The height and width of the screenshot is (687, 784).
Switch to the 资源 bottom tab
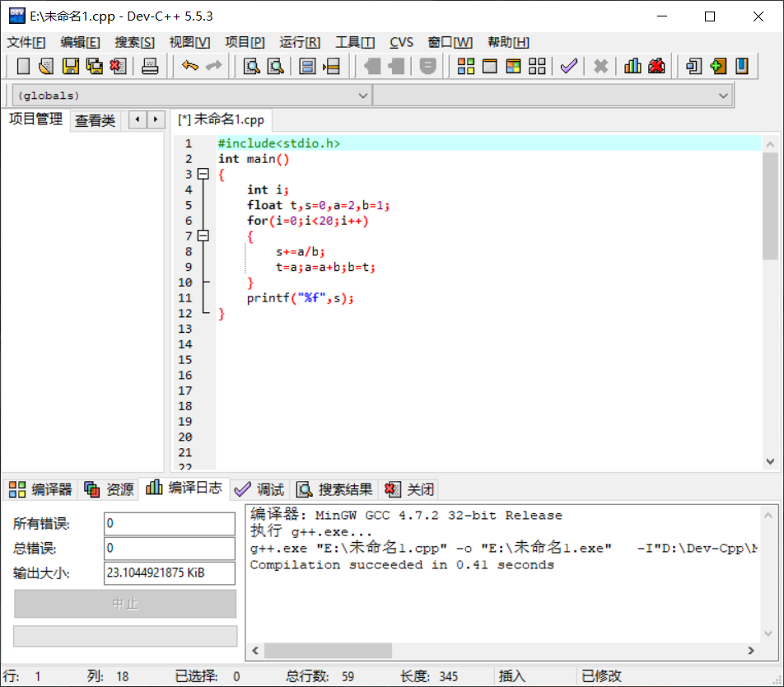point(109,489)
